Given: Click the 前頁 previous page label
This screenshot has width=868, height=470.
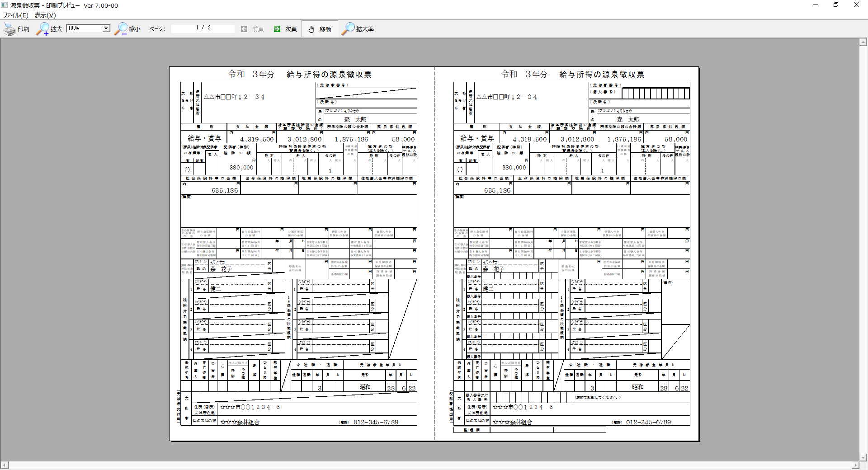Looking at the screenshot, I should [258, 29].
